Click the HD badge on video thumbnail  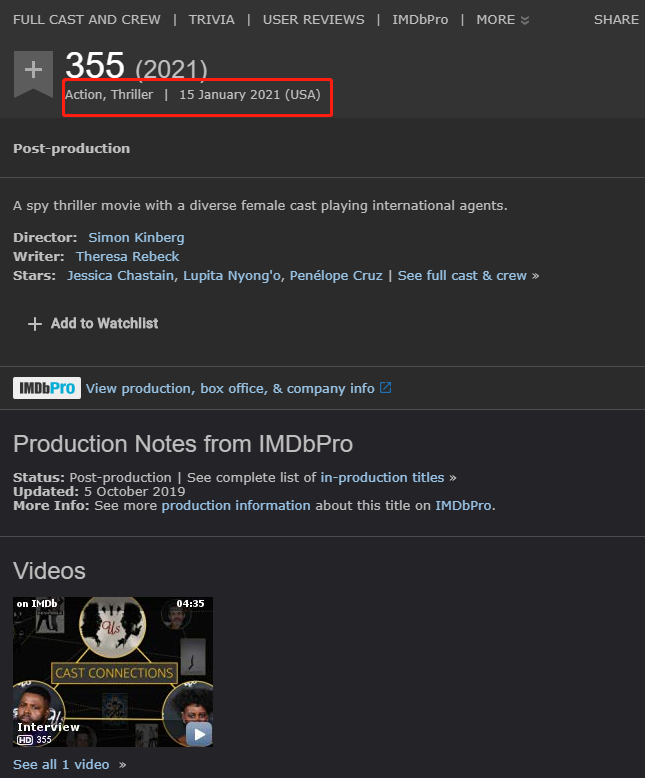pyautogui.click(x=25, y=740)
